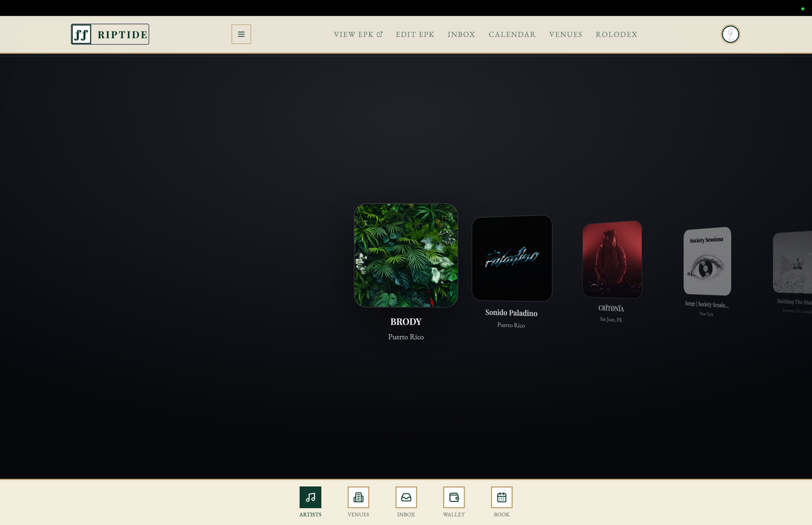The height and width of the screenshot is (525, 812).
Task: Select the Artists music note icon
Action: (x=310, y=497)
